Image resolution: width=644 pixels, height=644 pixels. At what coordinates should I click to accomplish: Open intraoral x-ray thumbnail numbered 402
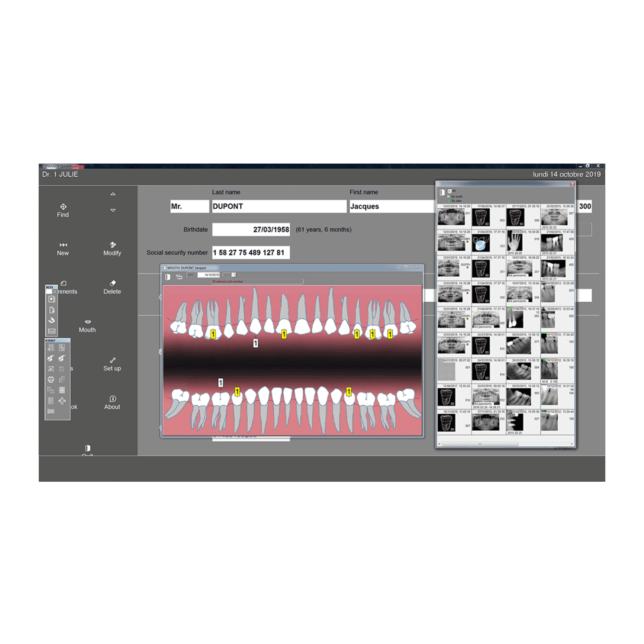tap(553, 268)
